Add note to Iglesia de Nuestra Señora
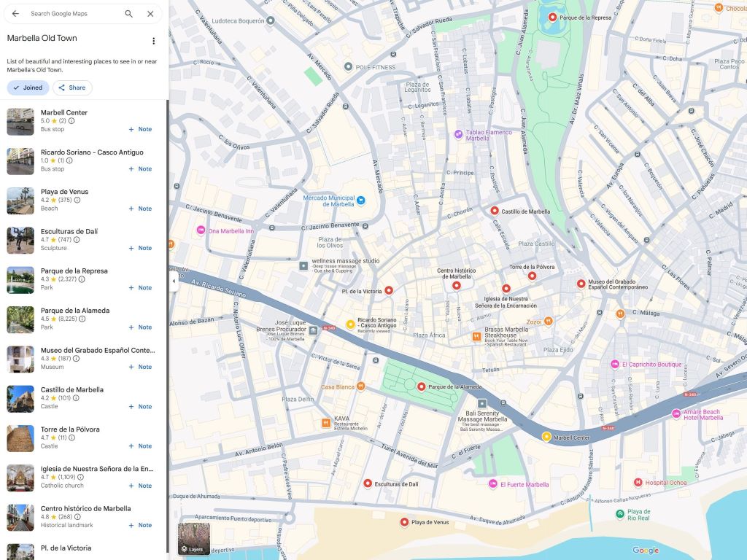Screen dimensions: 747x560 coord(141,486)
